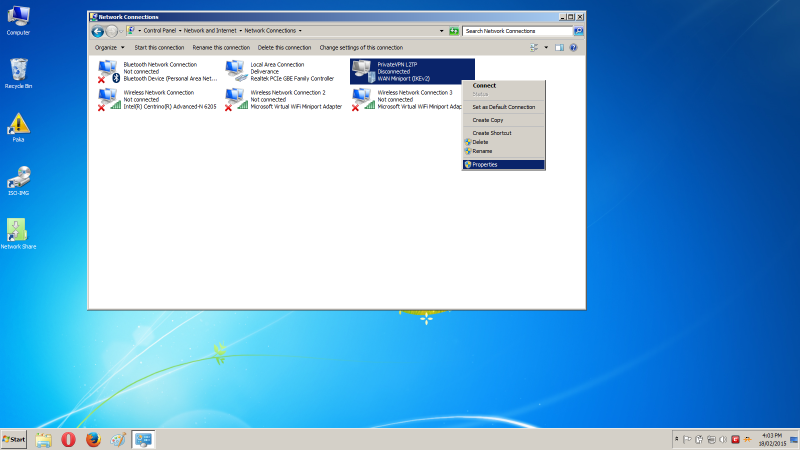800x450 pixels.
Task: Click the Wireless Network Connection 3 icon
Action: coord(363,98)
